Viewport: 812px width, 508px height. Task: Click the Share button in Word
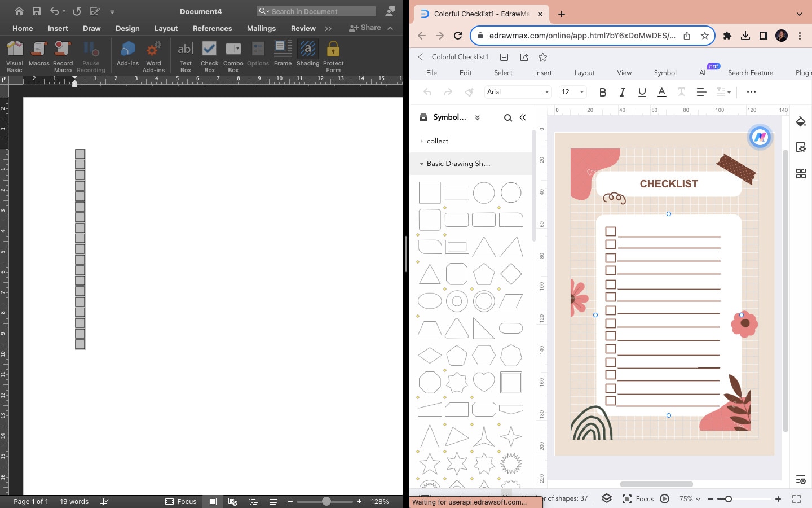point(365,28)
